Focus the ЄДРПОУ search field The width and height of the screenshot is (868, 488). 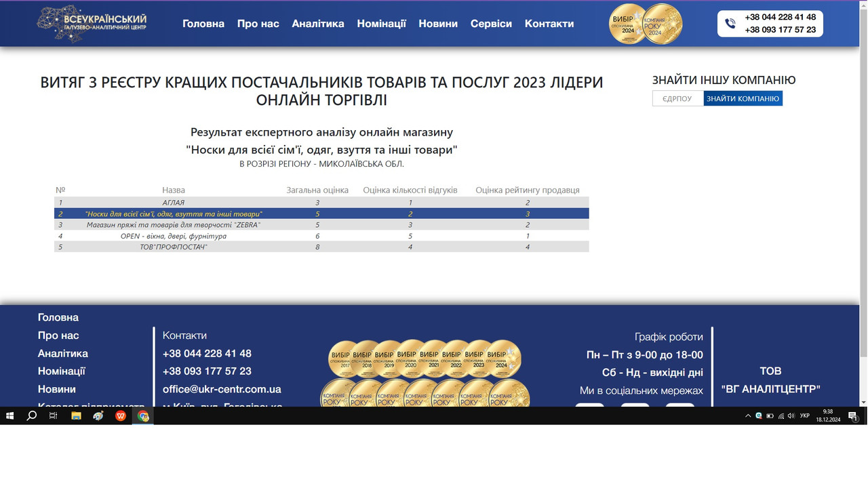[677, 98]
